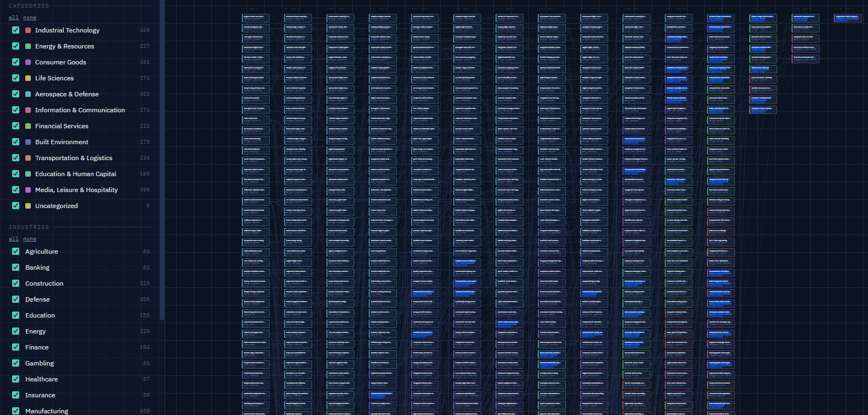This screenshot has width=868, height=415.
Task: Toggle the Life Sciences category checkbox
Action: pyautogui.click(x=16, y=78)
